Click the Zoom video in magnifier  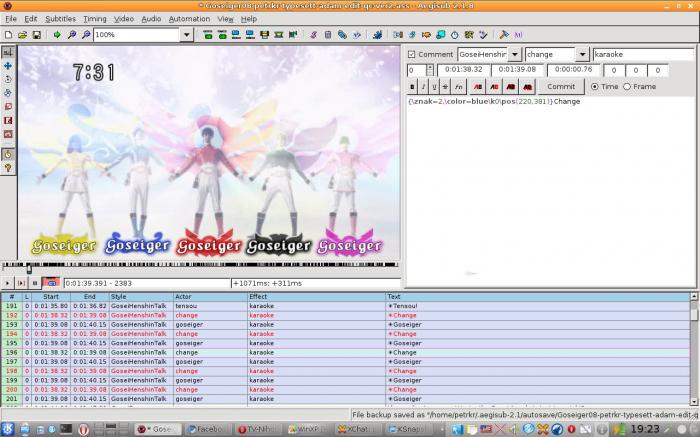click(x=71, y=35)
